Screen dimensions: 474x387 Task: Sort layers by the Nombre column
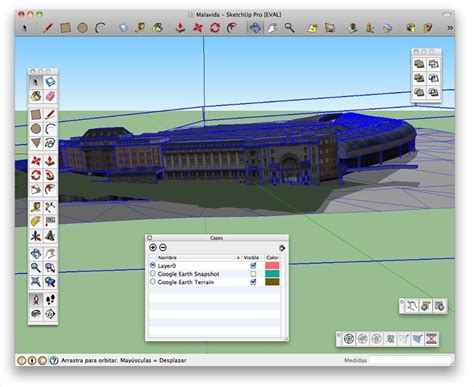199,258
